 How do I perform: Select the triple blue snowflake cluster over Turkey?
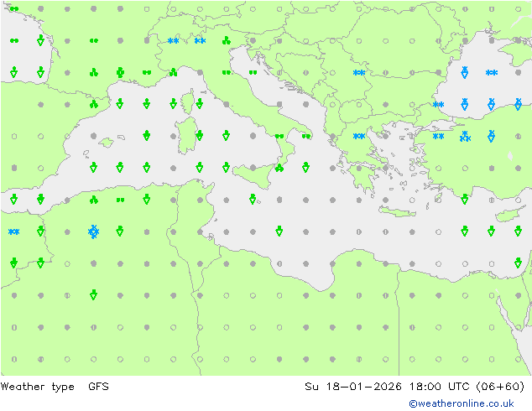465,137
